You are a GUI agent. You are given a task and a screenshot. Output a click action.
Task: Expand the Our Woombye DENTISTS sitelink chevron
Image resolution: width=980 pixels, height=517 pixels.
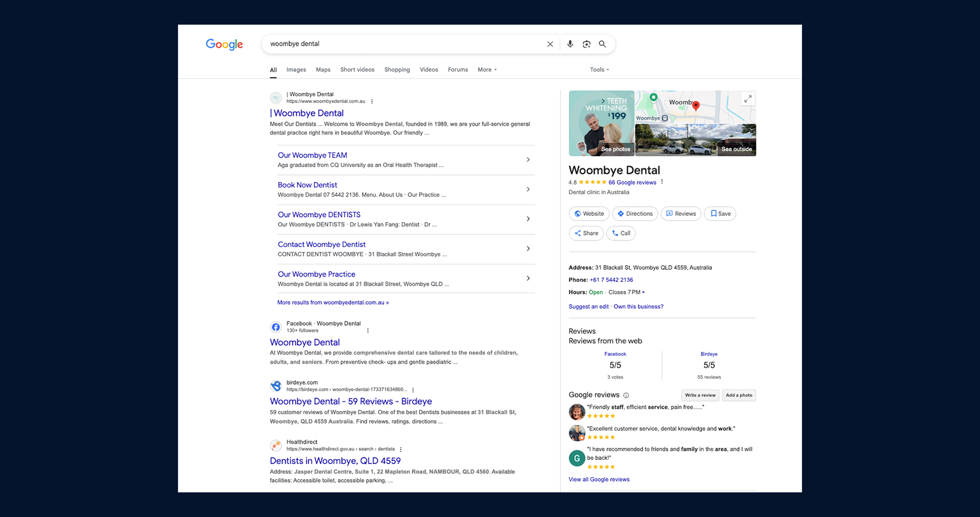pyautogui.click(x=528, y=219)
